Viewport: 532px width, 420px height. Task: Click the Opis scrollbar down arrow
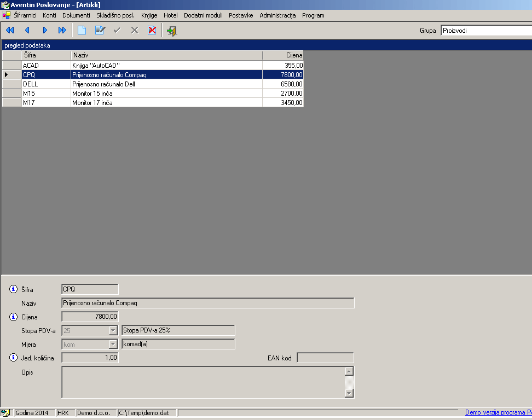click(x=349, y=393)
